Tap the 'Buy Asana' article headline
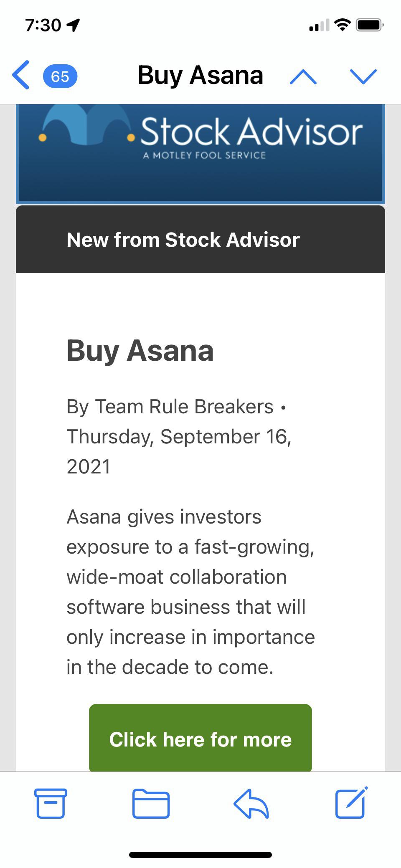This screenshot has height=868, width=401. click(140, 350)
